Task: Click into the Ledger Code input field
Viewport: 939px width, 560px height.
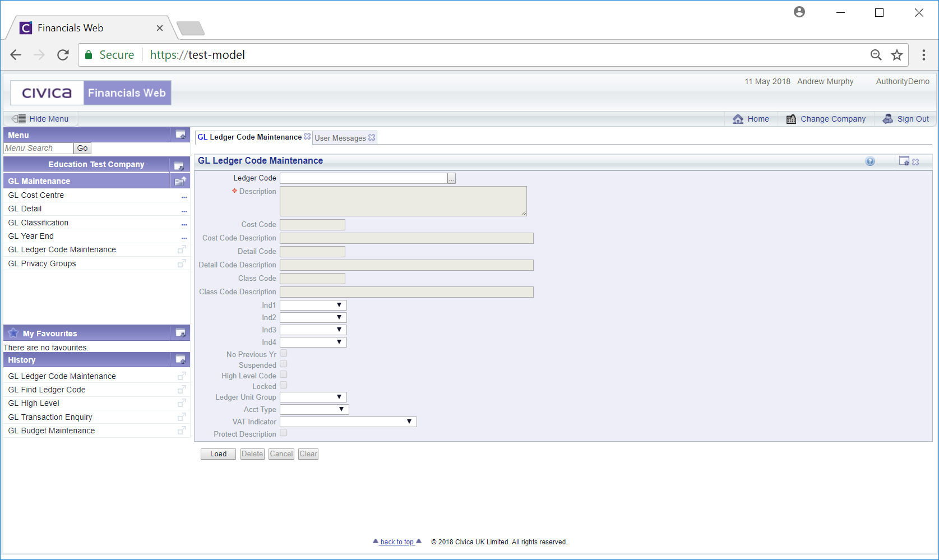Action: point(363,178)
